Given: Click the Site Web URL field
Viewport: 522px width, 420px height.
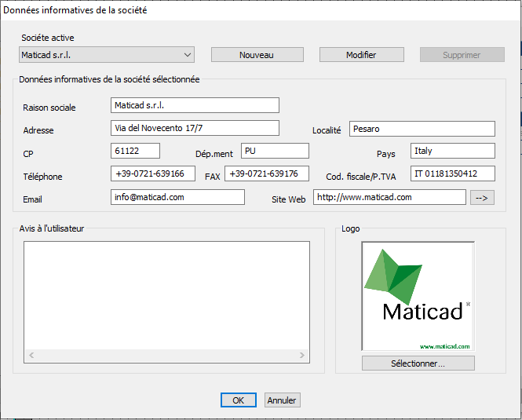Looking at the screenshot, I should 389,197.
